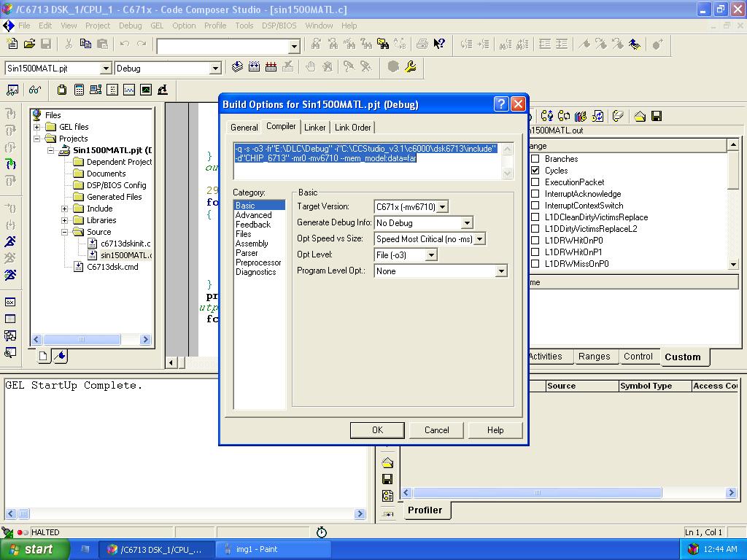
Task: Toggle the Branches checkbox
Action: point(535,158)
